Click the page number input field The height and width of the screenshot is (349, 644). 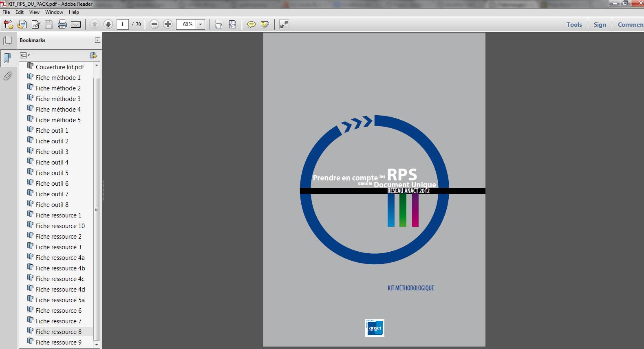click(122, 24)
